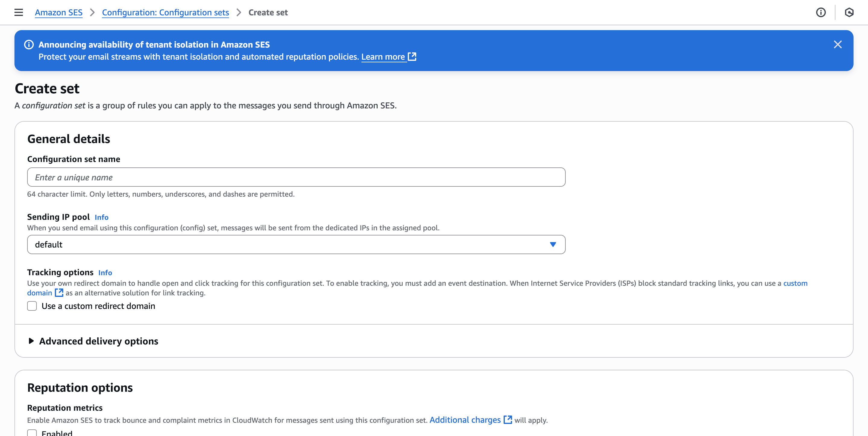Dismiss the tenant isolation announcement banner

pyautogui.click(x=837, y=45)
